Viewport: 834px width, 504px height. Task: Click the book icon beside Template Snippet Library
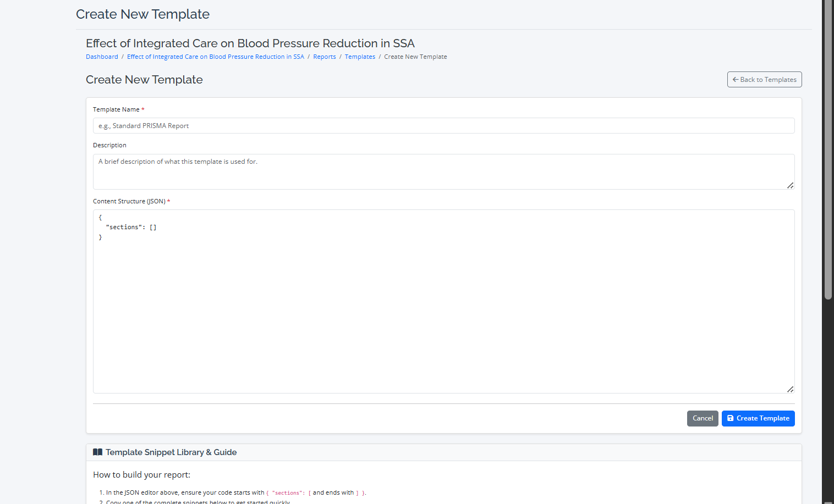tap(97, 452)
